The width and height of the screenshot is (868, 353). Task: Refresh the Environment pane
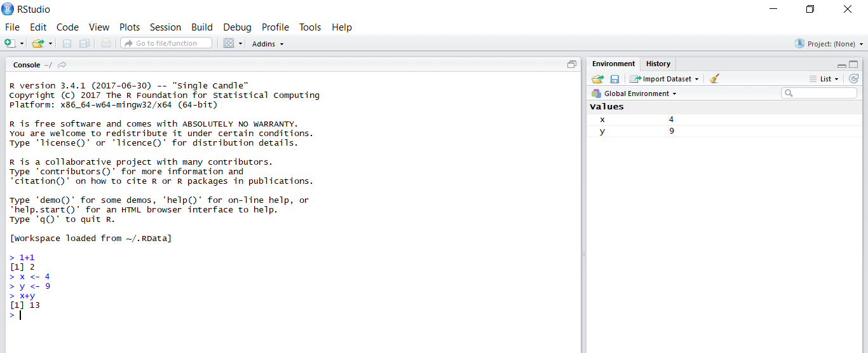coord(853,79)
